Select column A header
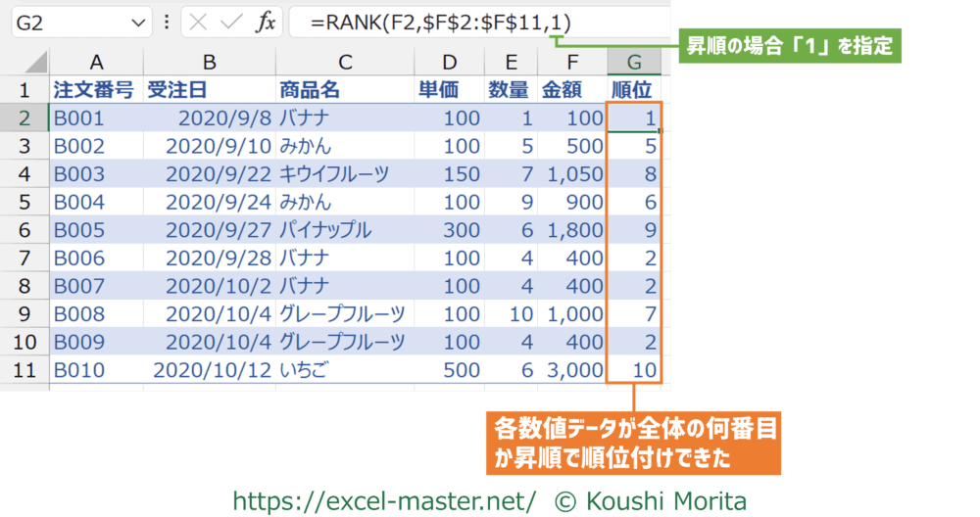The height and width of the screenshot is (517, 980). 95,62
